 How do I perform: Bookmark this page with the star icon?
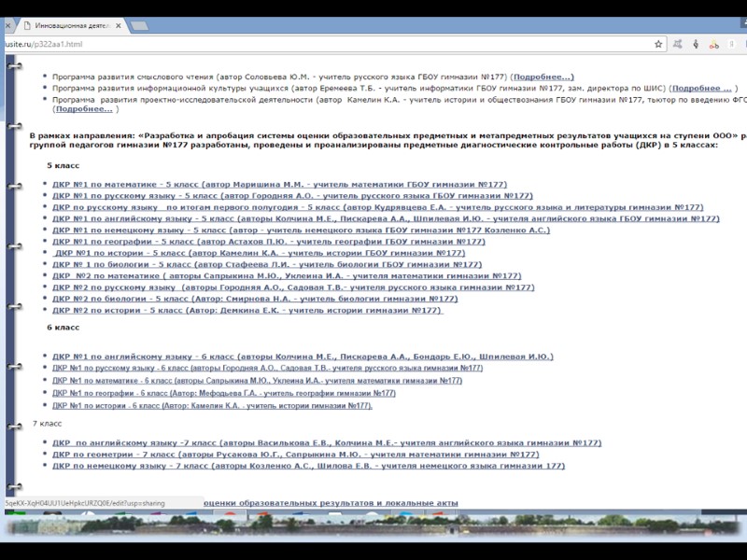coord(658,44)
